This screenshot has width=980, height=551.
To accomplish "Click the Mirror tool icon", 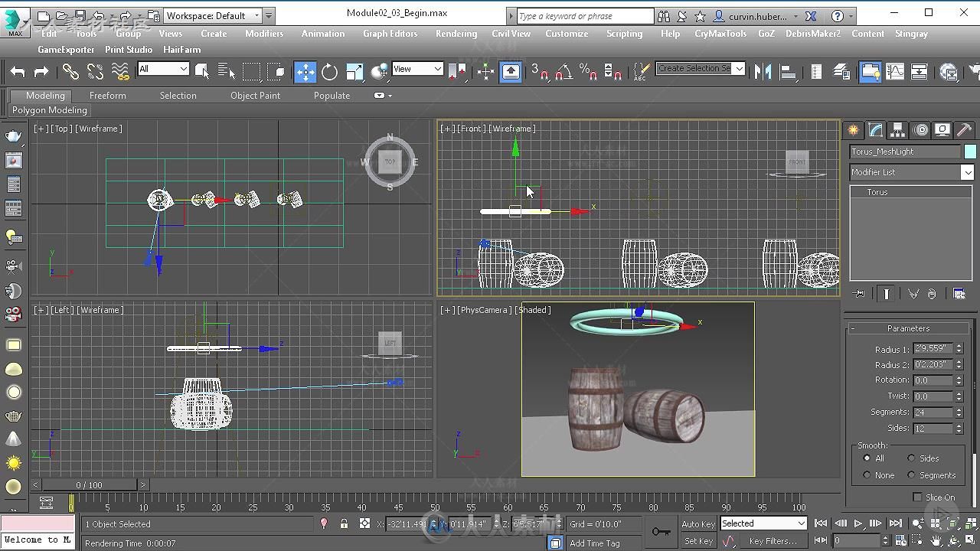I will click(x=763, y=72).
